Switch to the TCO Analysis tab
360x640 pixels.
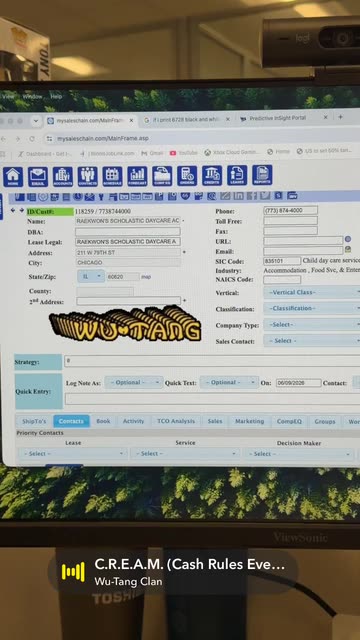click(176, 421)
